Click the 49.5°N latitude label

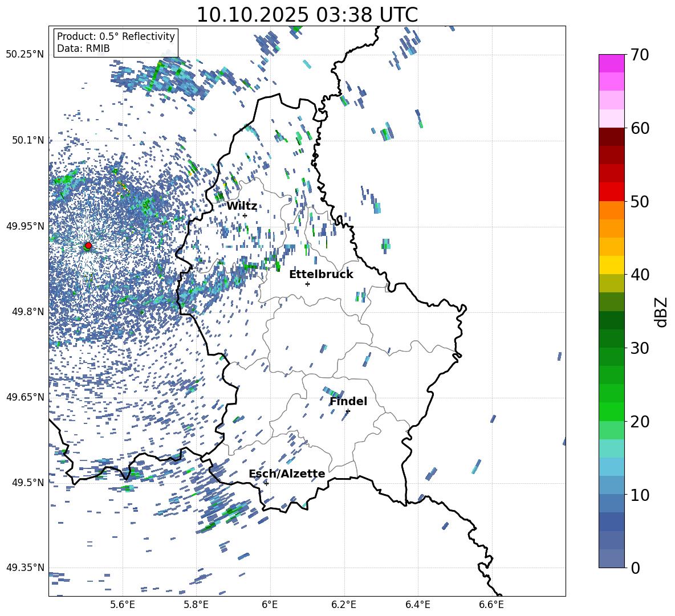click(x=29, y=482)
